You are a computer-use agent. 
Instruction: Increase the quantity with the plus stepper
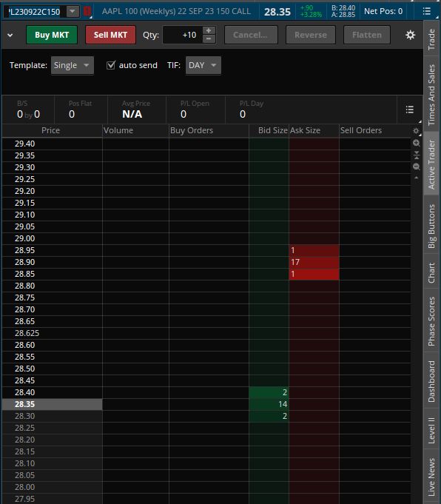pyautogui.click(x=209, y=30)
